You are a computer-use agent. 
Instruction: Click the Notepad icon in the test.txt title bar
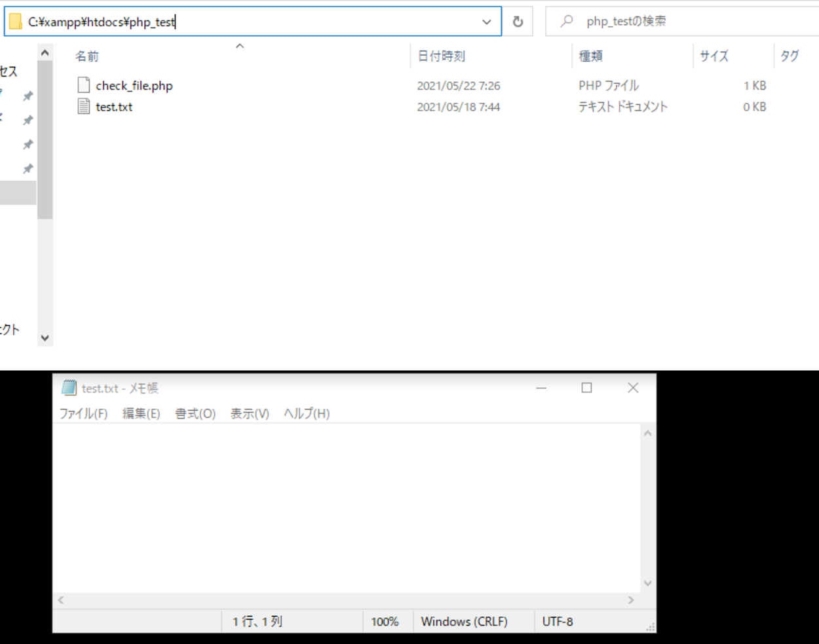[69, 388]
